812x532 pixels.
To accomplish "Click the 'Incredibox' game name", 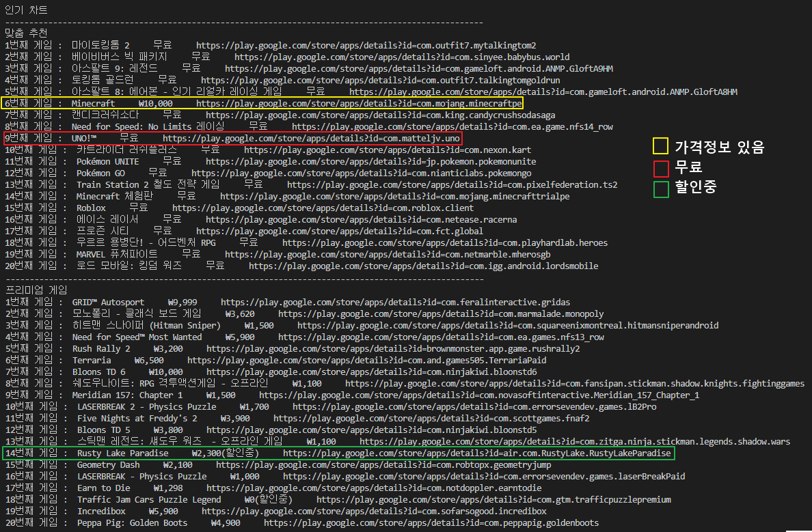I will 101,512.
